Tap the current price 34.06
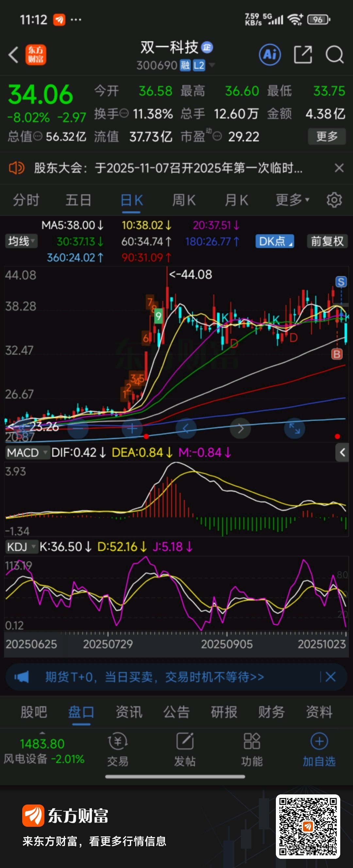Viewport: 353px width, 868px height. (41, 94)
